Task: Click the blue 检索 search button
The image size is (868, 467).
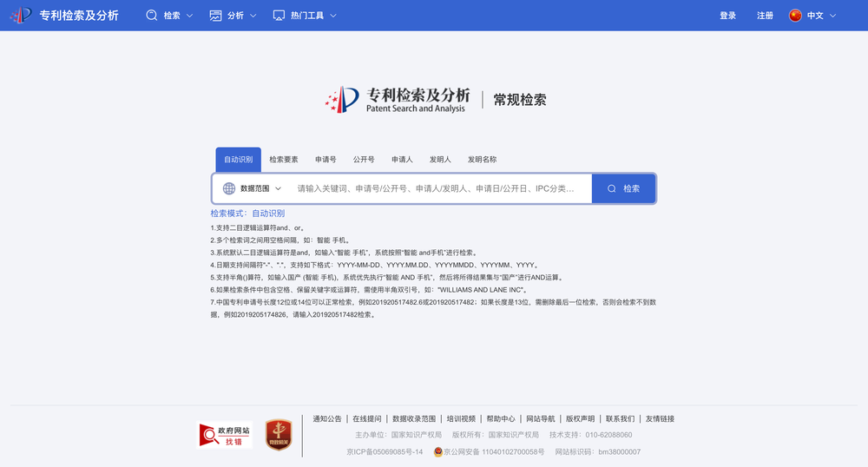Action: click(624, 188)
